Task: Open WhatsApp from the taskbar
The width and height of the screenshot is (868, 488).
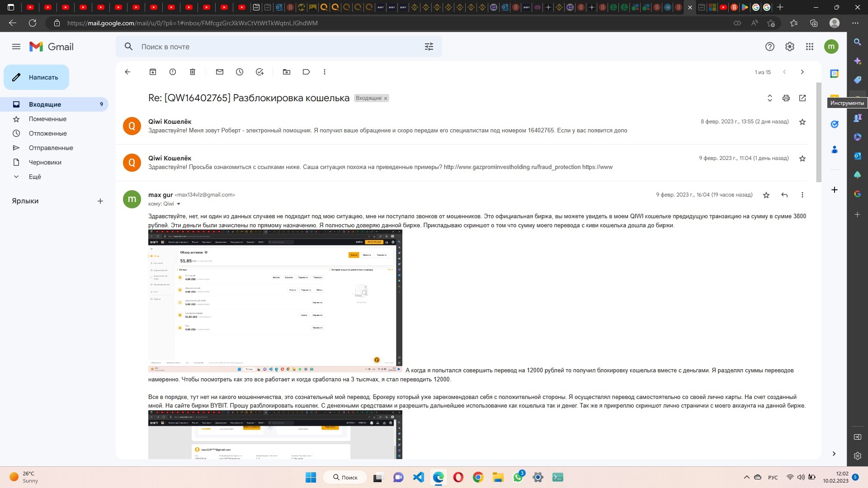Action: coord(518,477)
